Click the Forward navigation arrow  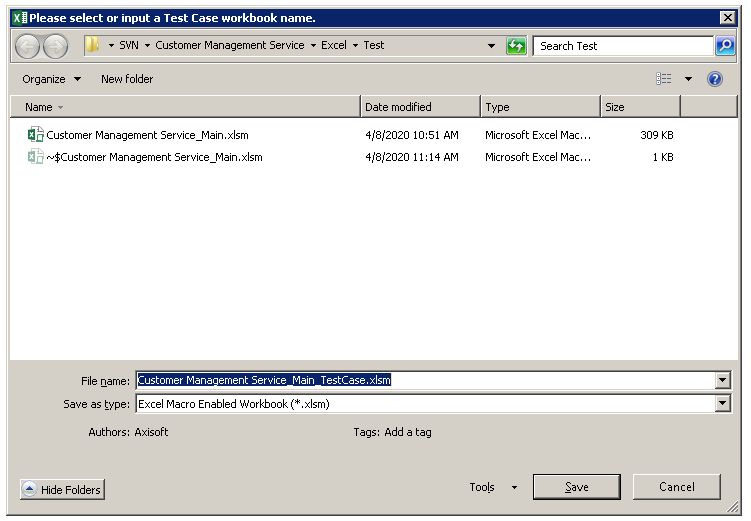pyautogui.click(x=55, y=46)
